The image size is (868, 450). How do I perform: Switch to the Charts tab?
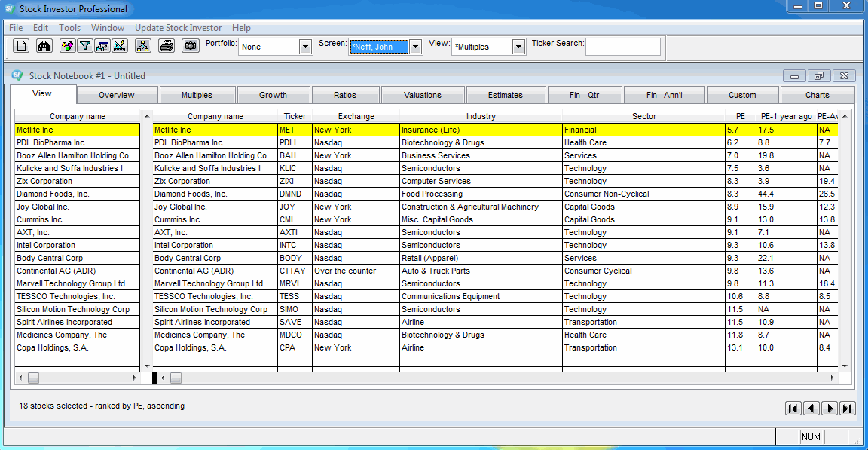(818, 94)
